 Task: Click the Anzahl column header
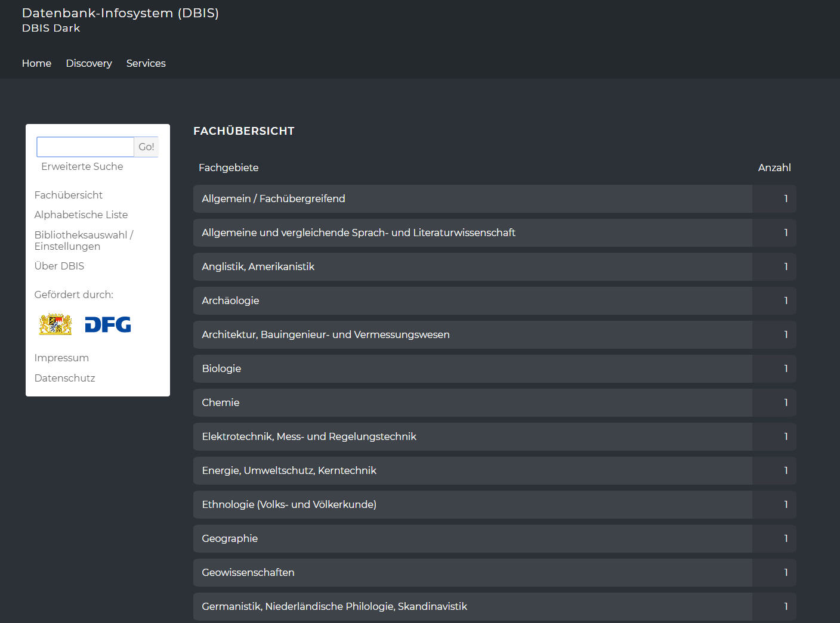coord(774,168)
